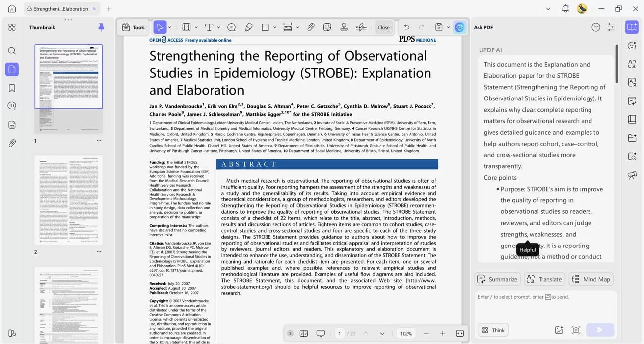Click the AI prompt input field
Image resolution: width=644 pixels, height=344 pixels.
point(545,305)
